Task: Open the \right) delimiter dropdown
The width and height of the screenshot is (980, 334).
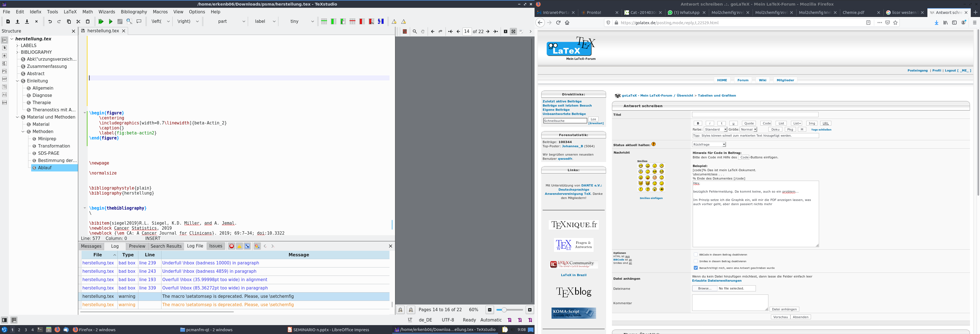Action: coord(197,22)
